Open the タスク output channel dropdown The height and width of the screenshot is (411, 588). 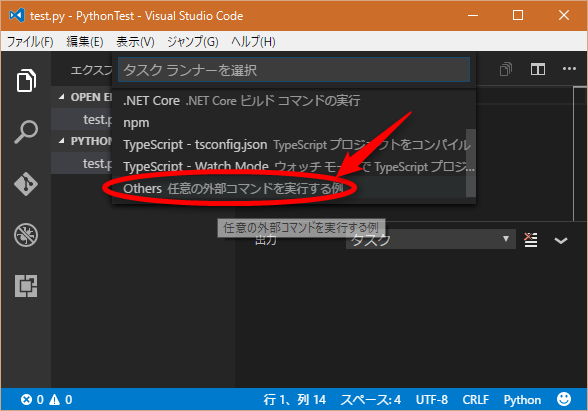430,239
